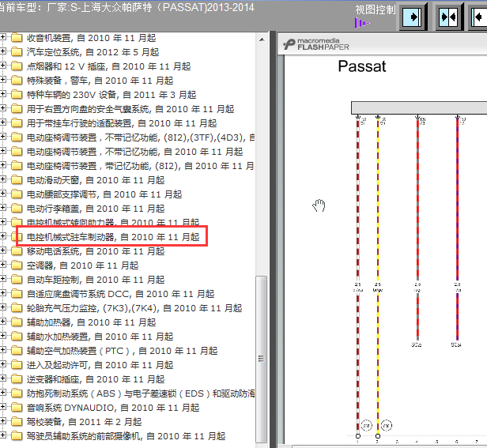Select 辅助水加热装置 entry
Viewport: 487px width, 448px height.
coord(100,337)
